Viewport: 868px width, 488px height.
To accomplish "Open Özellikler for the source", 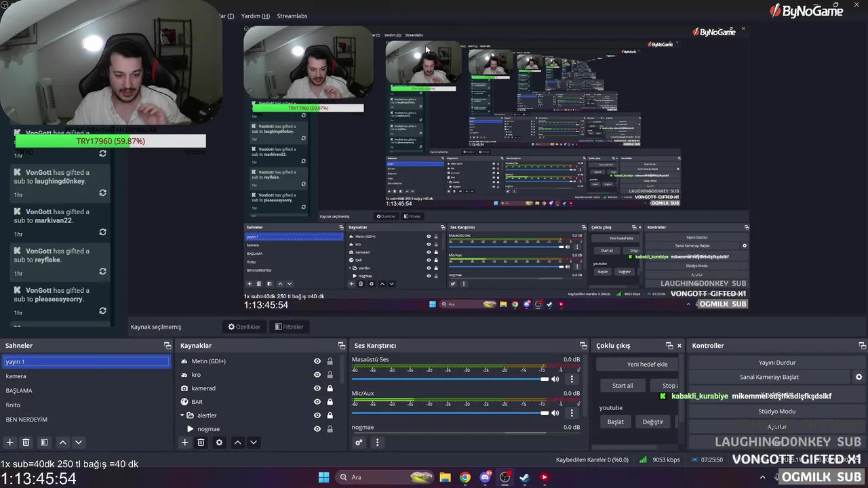I will (244, 327).
